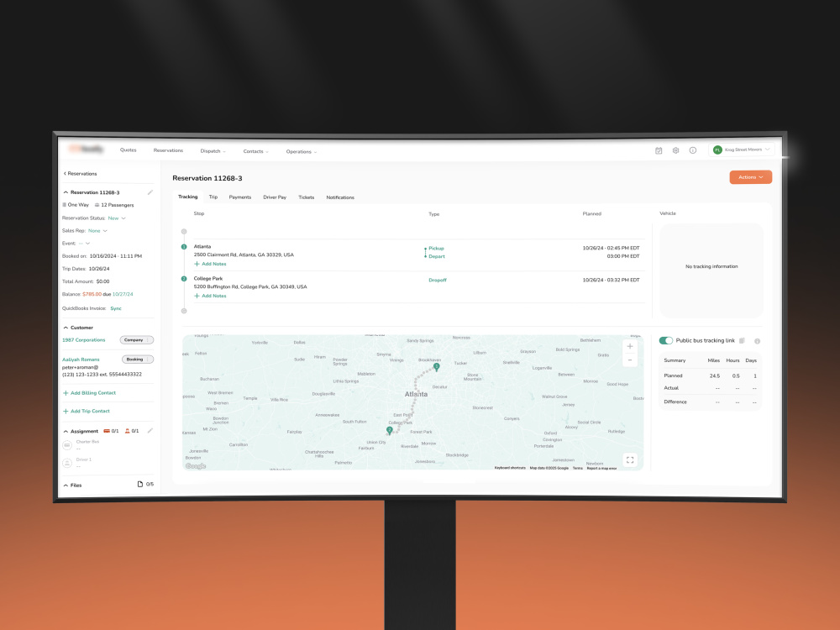Screen dimensions: 840x630
Task: Click the PL user avatar badge
Action: click(717, 150)
